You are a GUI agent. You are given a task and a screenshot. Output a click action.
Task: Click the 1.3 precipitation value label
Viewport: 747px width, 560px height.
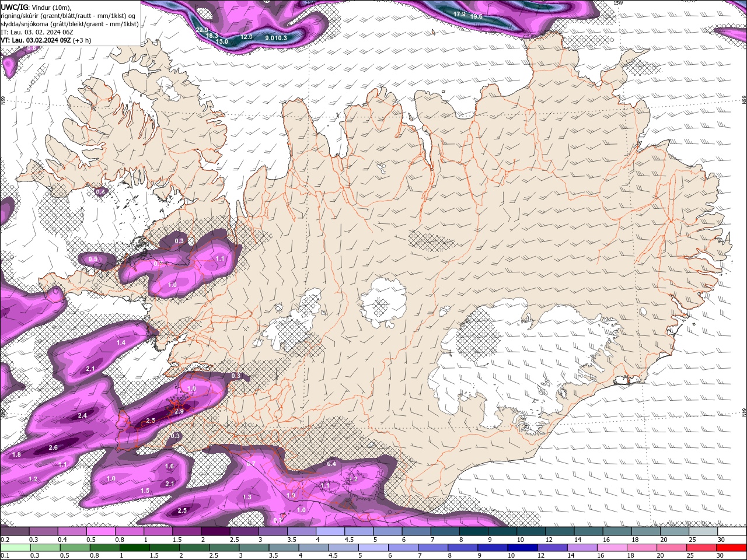[x=247, y=497]
